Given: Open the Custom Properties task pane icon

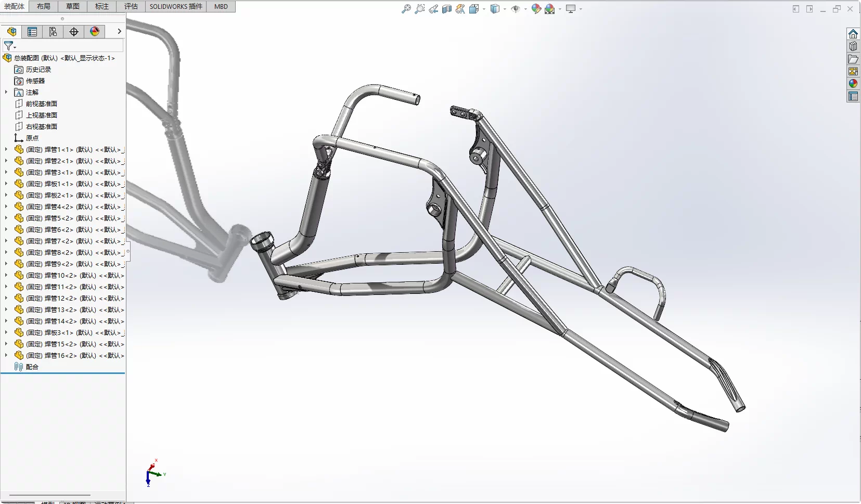Looking at the screenshot, I should tap(853, 96).
